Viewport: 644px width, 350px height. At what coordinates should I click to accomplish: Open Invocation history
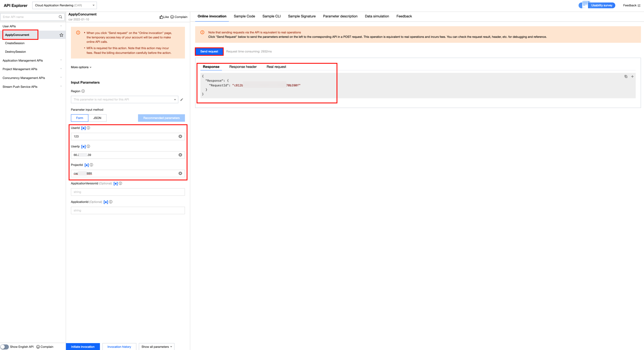pos(119,347)
